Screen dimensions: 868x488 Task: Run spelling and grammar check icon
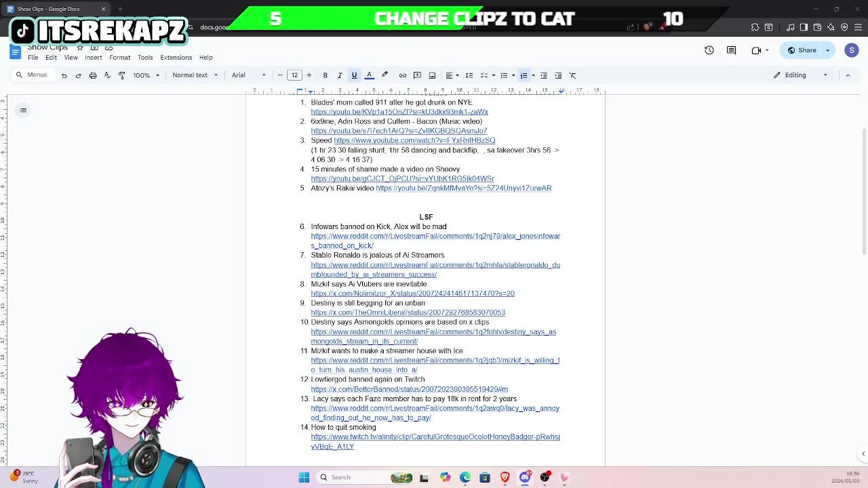107,75
